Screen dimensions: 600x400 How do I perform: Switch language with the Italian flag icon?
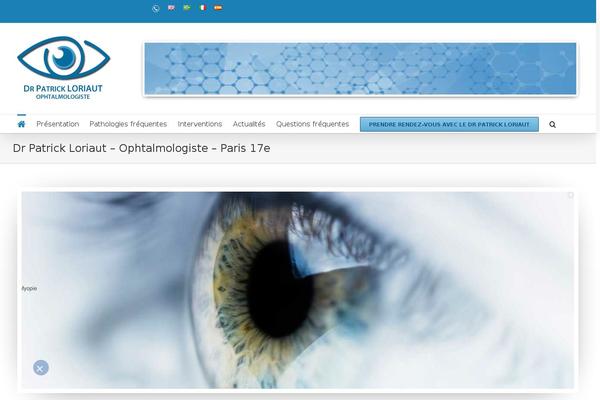point(203,8)
